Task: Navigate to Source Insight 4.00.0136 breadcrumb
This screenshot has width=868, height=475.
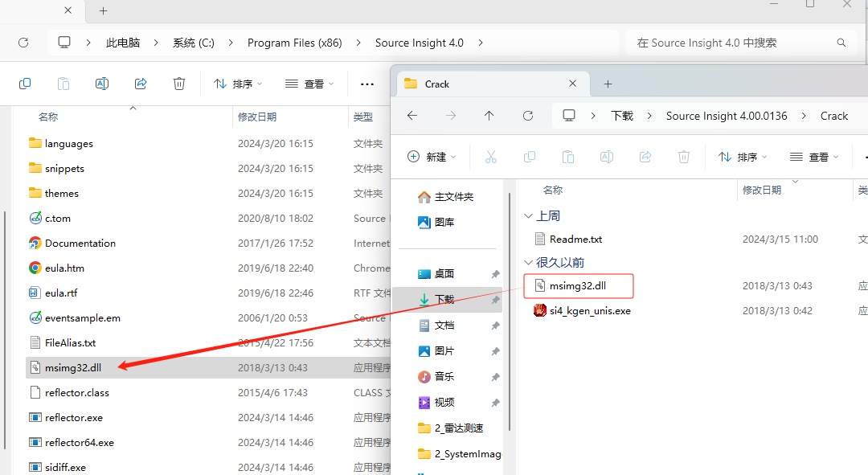Action: pyautogui.click(x=727, y=116)
